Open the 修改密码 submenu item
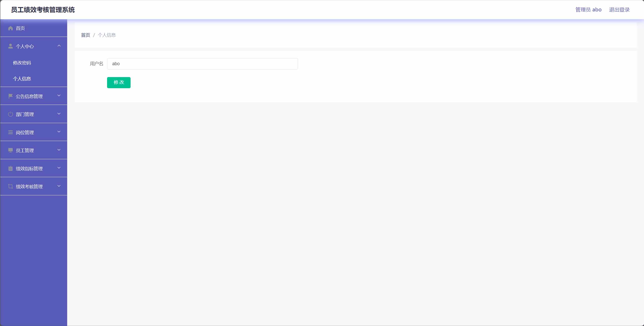The height and width of the screenshot is (326, 644). pyautogui.click(x=22, y=63)
